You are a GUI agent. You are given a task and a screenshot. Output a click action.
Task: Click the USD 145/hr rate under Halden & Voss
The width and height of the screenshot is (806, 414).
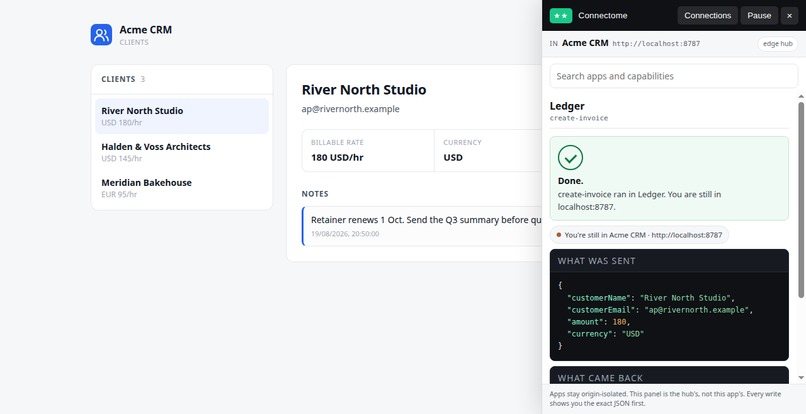[121, 158]
